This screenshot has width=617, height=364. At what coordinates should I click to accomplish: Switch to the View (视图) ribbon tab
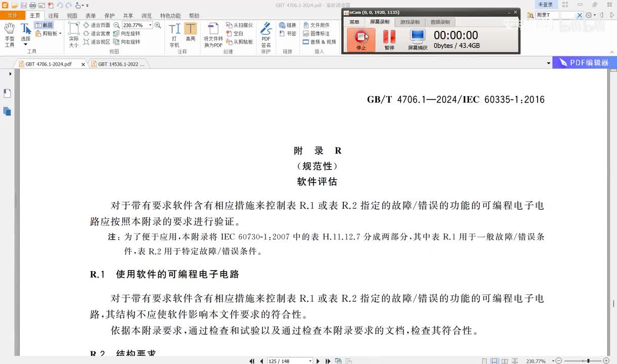click(x=72, y=16)
